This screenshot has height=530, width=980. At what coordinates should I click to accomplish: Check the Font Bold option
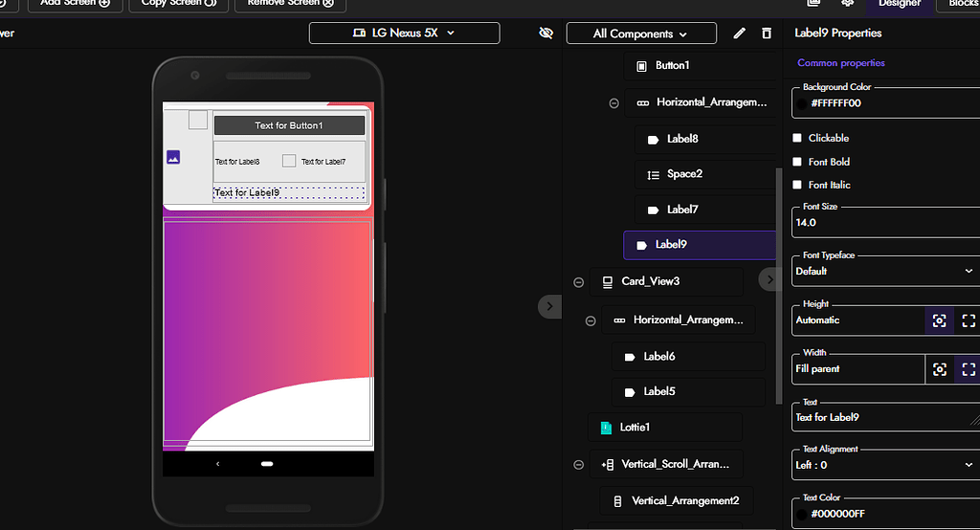(797, 162)
